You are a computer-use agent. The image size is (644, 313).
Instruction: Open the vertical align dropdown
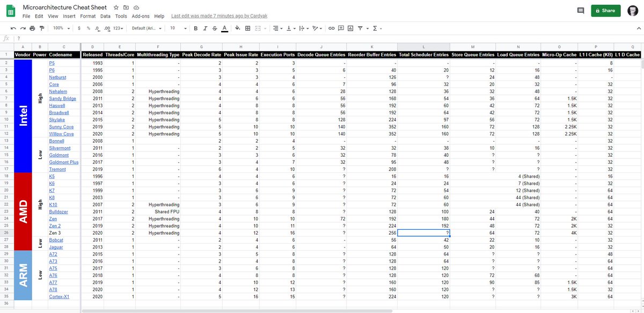[x=290, y=28]
